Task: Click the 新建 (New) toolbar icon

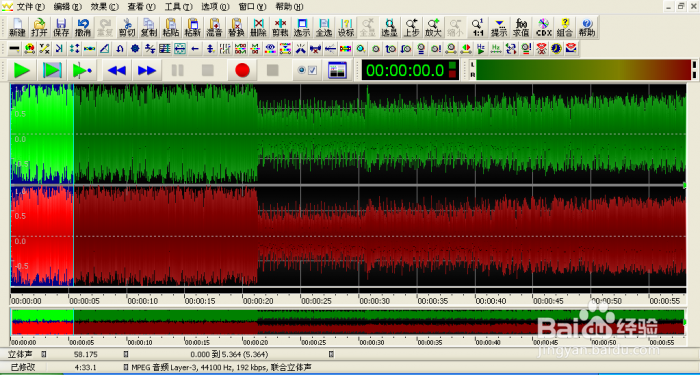Action: point(17,28)
